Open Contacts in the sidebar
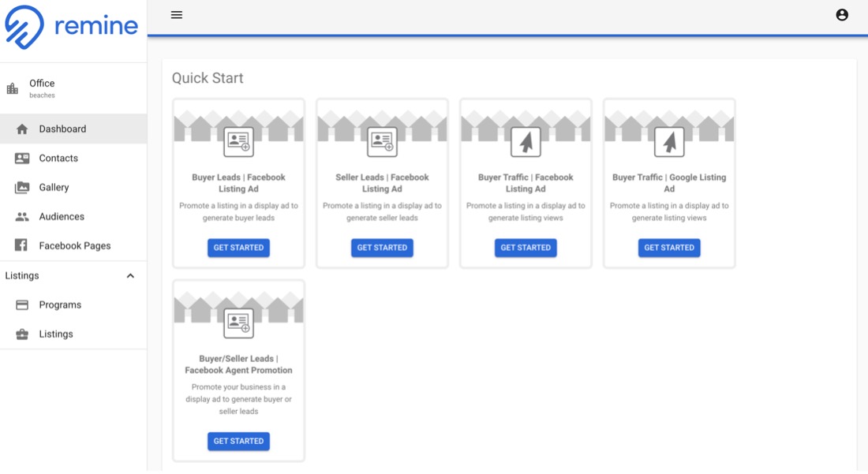 (x=73, y=159)
